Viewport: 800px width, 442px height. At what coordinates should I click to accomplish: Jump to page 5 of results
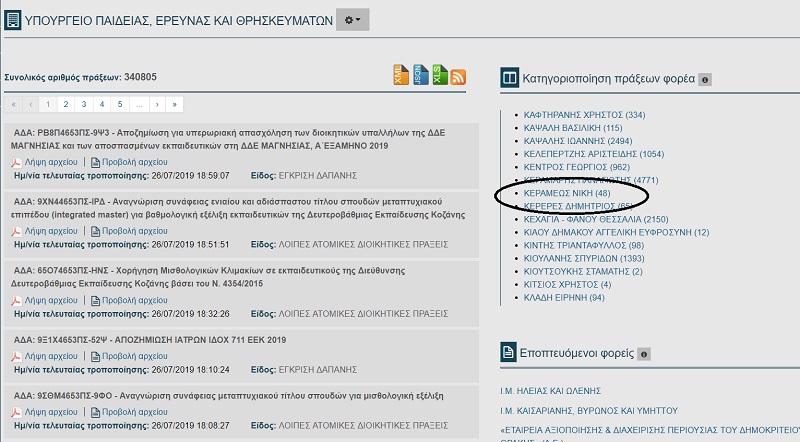119,103
